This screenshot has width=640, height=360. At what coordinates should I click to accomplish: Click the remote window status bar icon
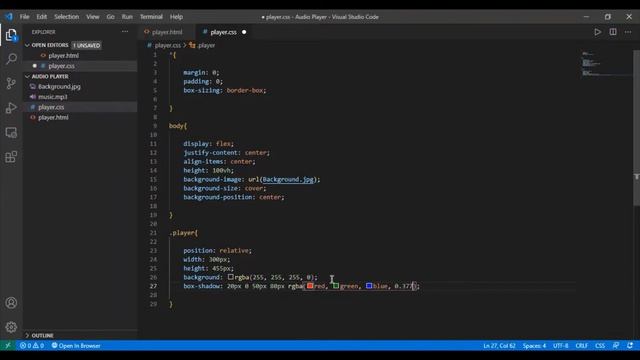click(8, 346)
